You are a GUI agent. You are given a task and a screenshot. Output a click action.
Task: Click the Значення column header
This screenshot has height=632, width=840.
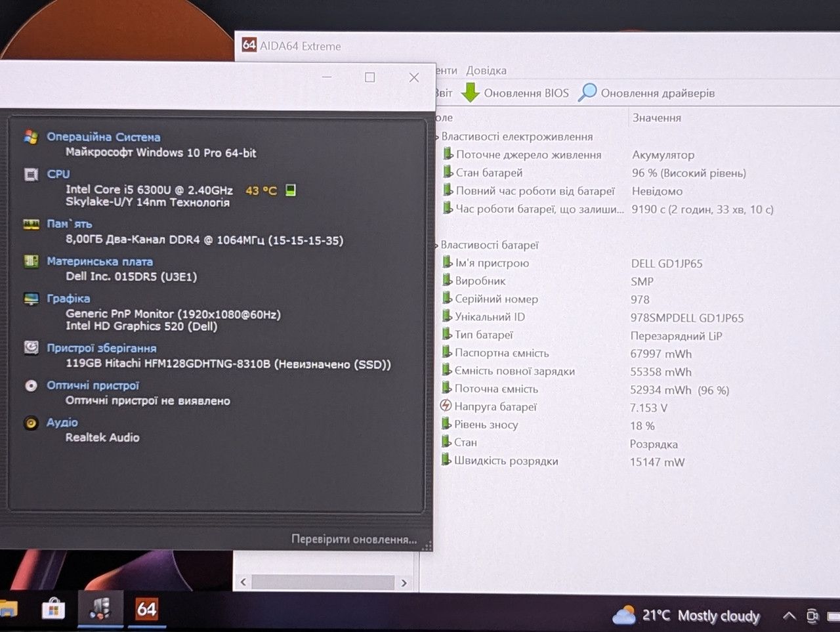tap(657, 118)
